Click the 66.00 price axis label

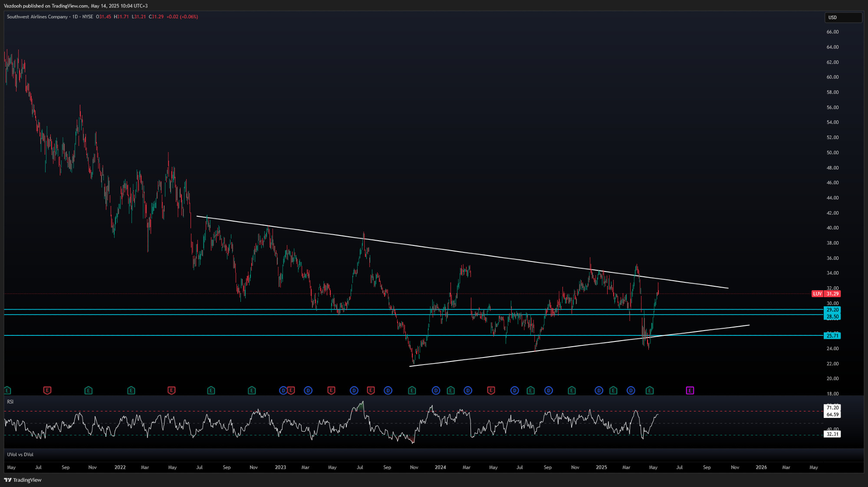pyautogui.click(x=832, y=32)
